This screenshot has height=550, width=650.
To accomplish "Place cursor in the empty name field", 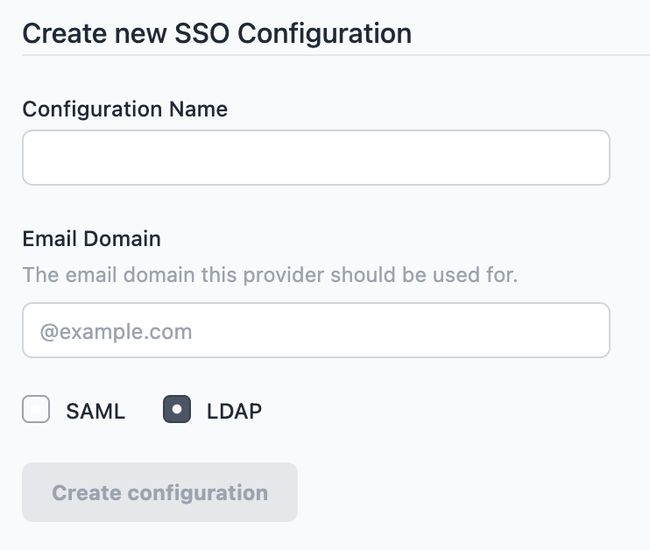I will click(316, 158).
